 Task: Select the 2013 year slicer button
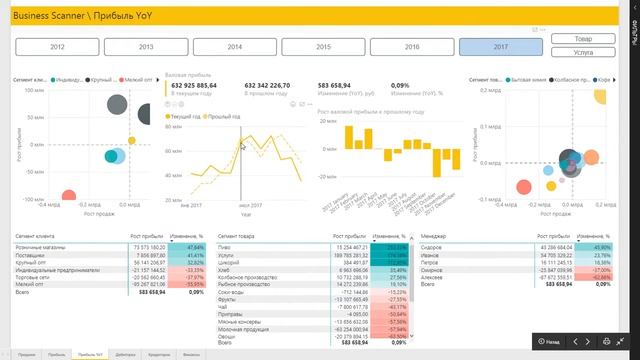click(146, 47)
